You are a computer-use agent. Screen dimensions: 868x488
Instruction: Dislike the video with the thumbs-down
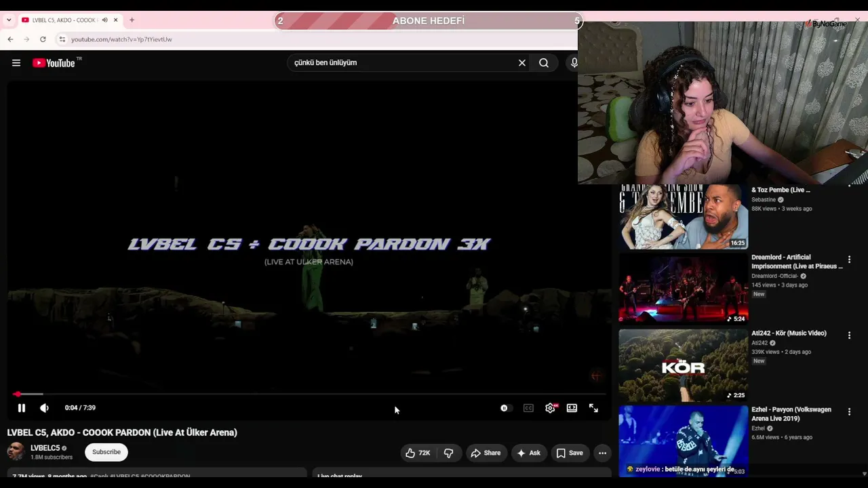click(x=448, y=453)
